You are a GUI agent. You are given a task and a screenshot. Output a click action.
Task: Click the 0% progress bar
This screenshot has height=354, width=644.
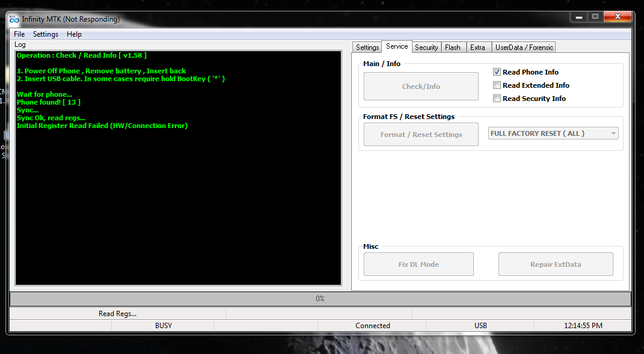[320, 299]
